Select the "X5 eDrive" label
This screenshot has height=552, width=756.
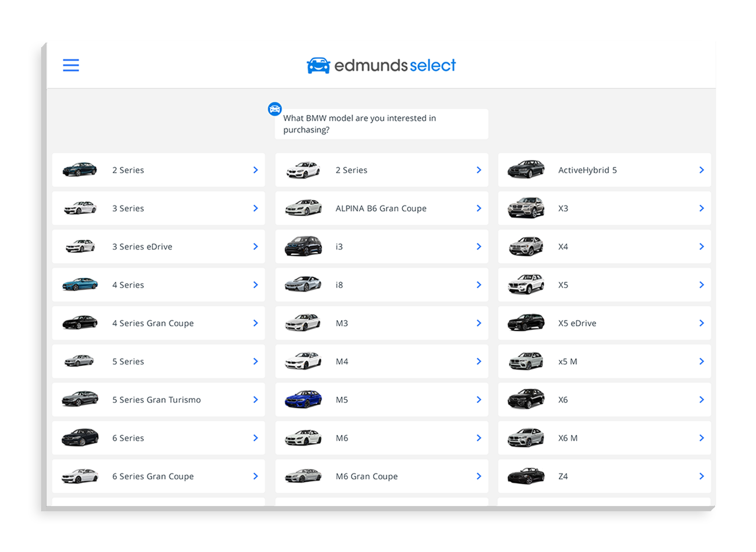577,323
